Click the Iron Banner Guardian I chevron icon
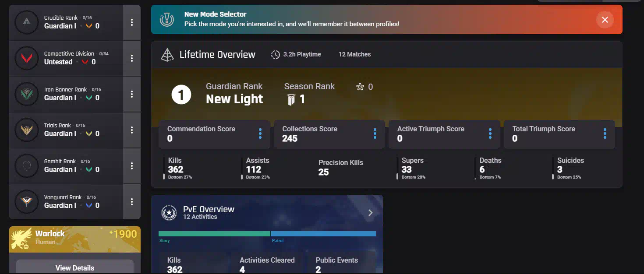Screen dimensions: 644x274 click(x=89, y=98)
